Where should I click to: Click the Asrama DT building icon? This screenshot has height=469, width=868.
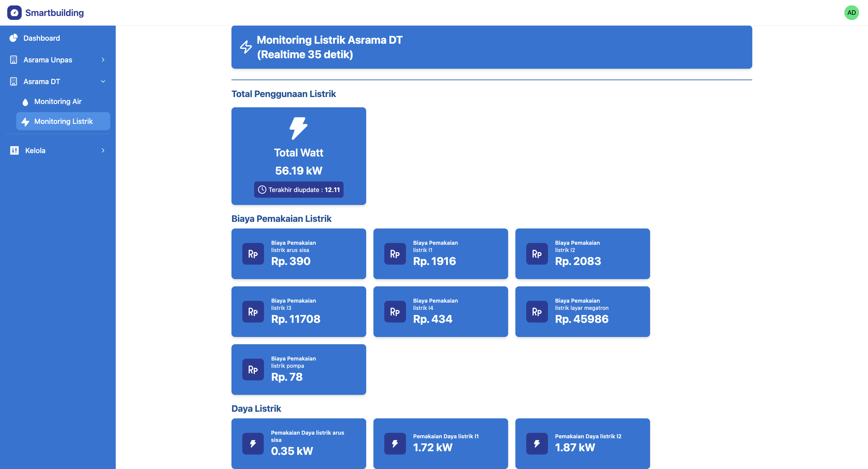click(x=14, y=82)
